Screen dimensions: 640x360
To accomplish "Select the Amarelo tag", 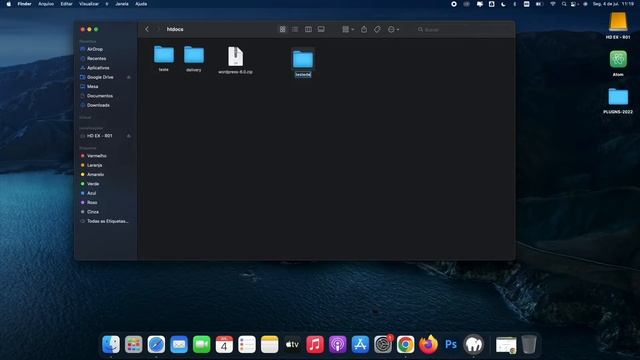I will 95,175.
